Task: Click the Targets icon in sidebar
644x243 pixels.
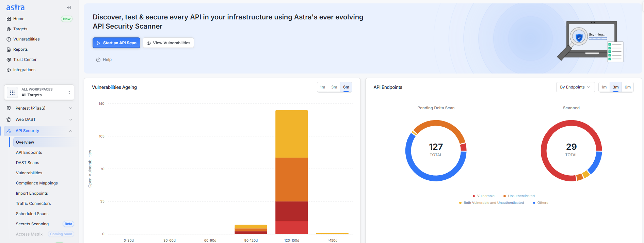Action: point(9,29)
